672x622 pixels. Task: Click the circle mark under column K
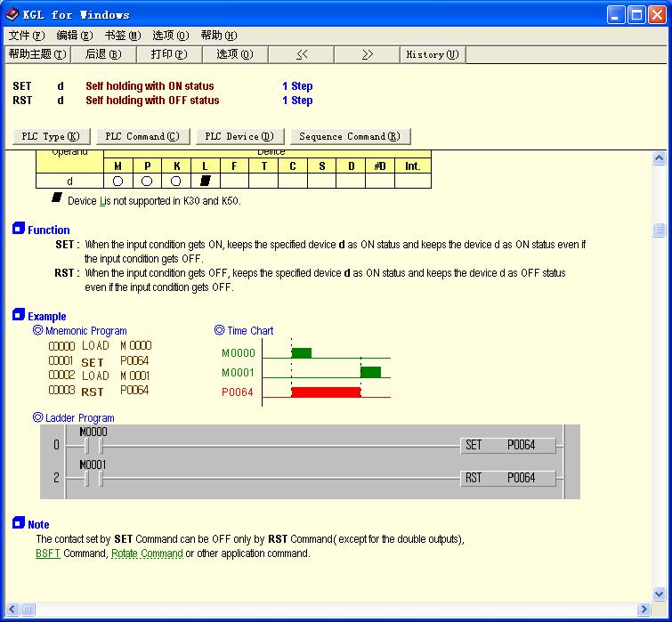[175, 182]
